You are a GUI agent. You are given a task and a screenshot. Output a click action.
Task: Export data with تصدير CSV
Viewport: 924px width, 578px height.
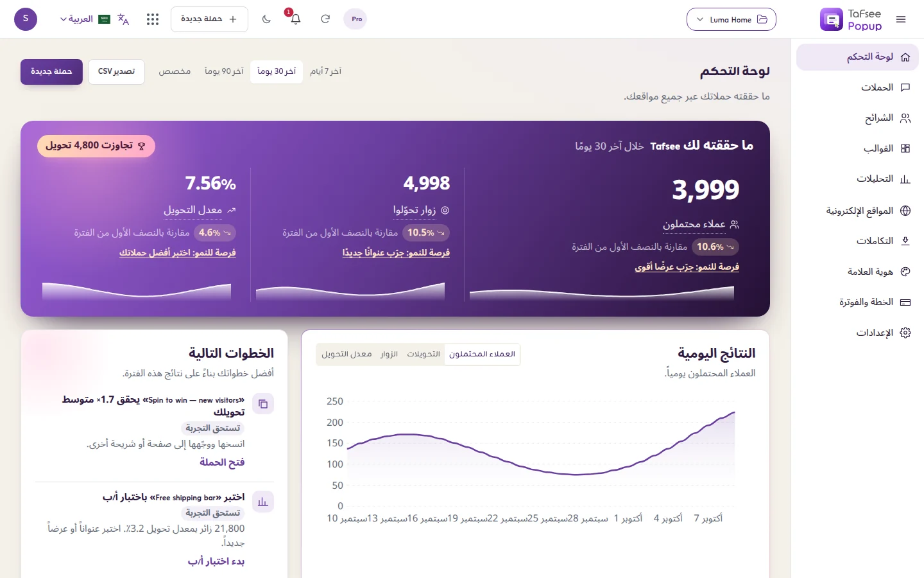click(x=116, y=71)
